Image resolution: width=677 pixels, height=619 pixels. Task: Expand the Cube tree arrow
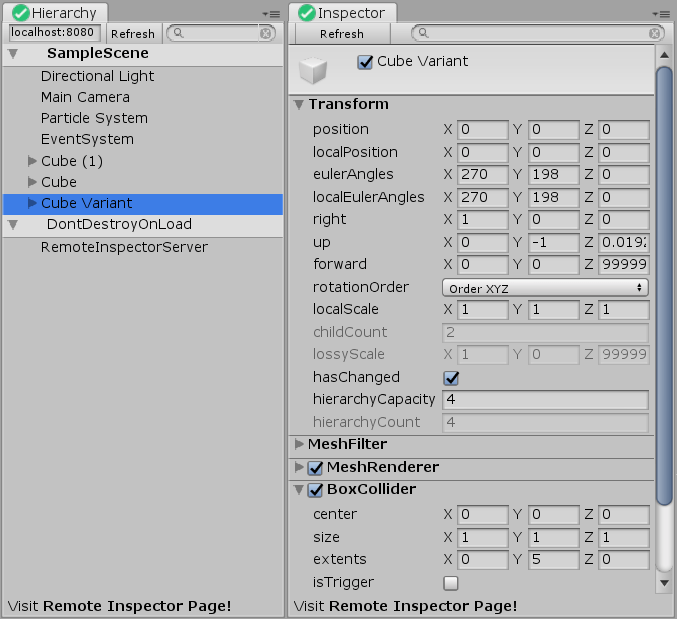coord(32,182)
